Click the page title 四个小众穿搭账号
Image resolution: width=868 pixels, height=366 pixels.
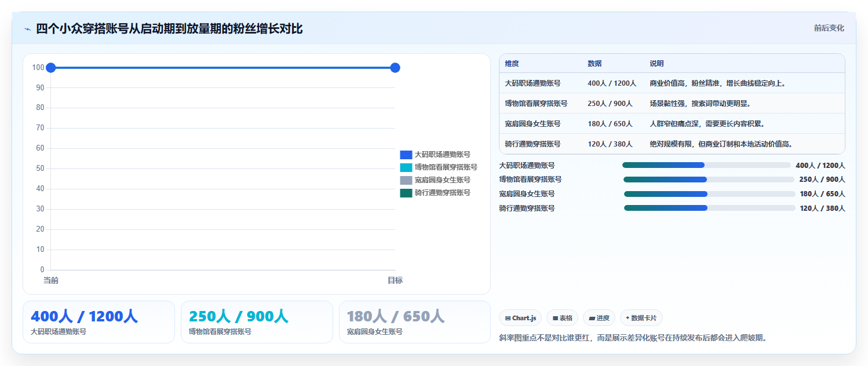[169, 28]
